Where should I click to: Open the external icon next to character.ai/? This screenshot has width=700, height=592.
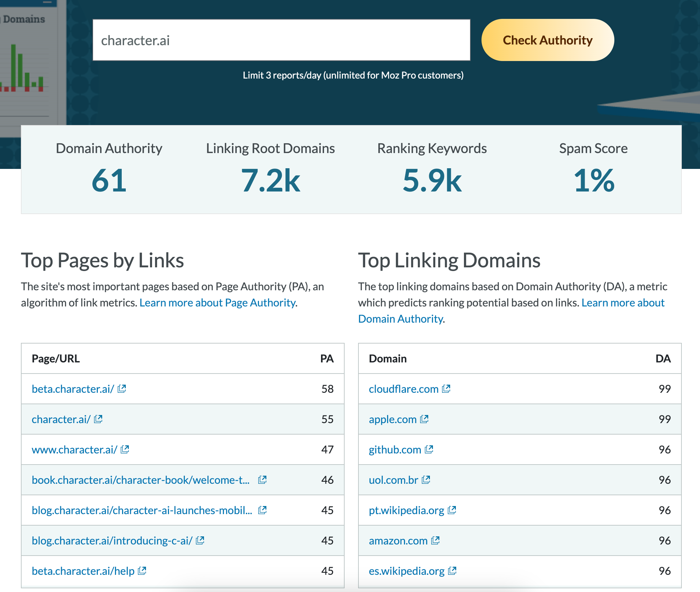click(98, 419)
